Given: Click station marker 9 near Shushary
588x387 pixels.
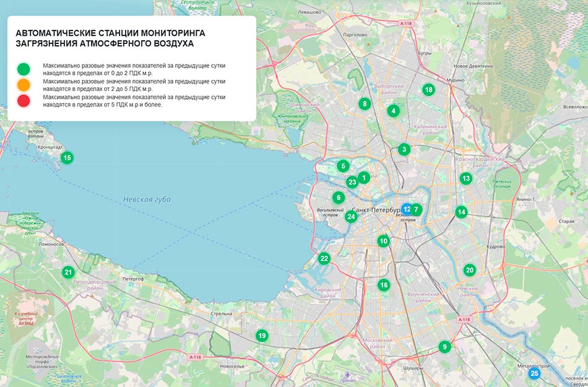Looking at the screenshot, I should pos(444,347).
